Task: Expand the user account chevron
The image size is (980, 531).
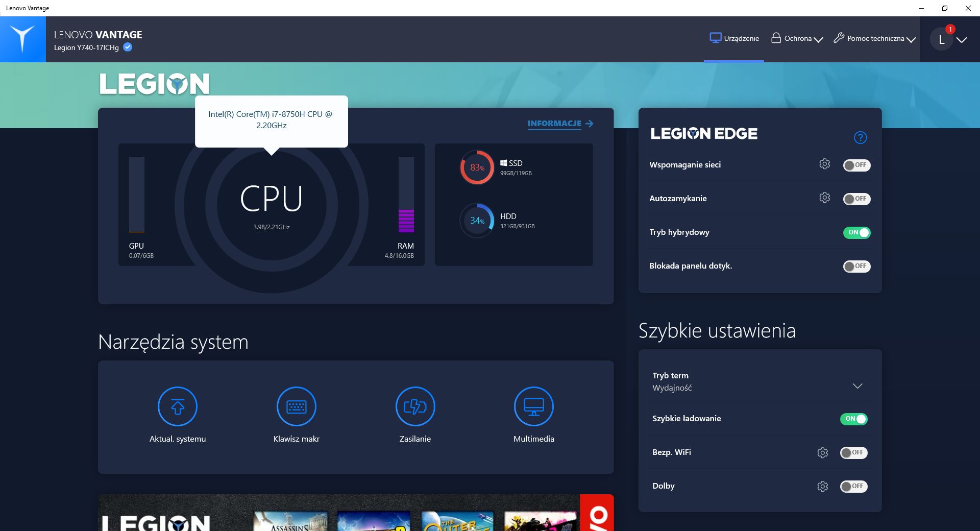Action: tap(962, 40)
